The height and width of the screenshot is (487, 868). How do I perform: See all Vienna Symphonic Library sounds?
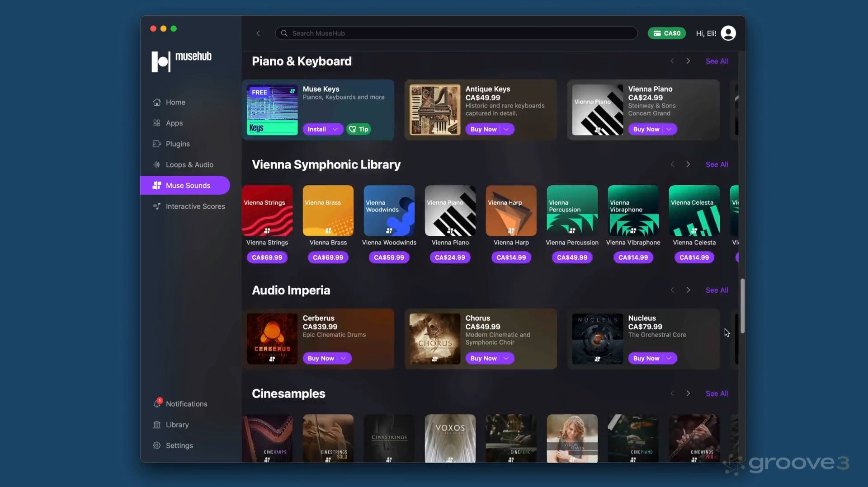coord(717,164)
